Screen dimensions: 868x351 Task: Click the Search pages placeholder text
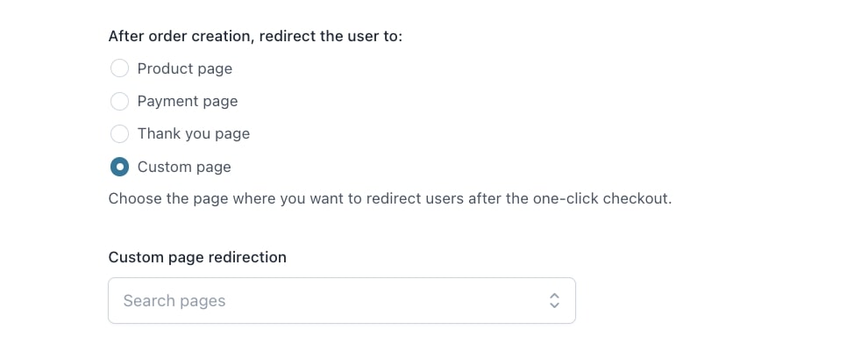click(x=174, y=301)
